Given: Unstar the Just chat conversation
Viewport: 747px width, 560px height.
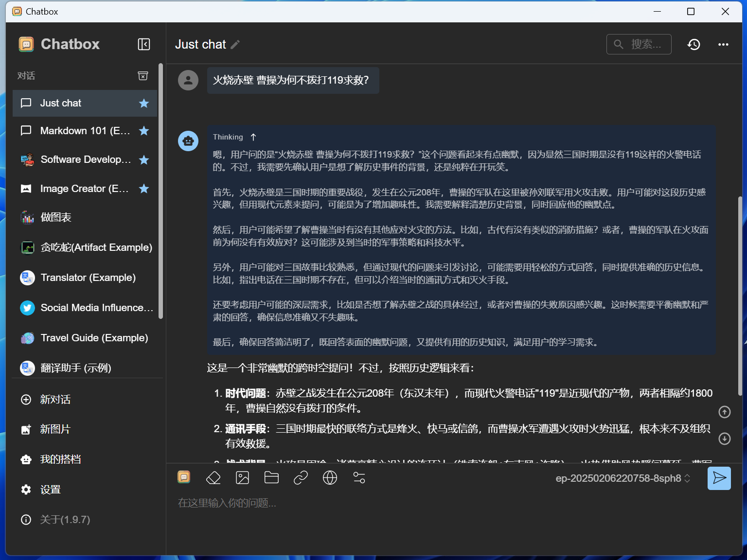Looking at the screenshot, I should (144, 103).
